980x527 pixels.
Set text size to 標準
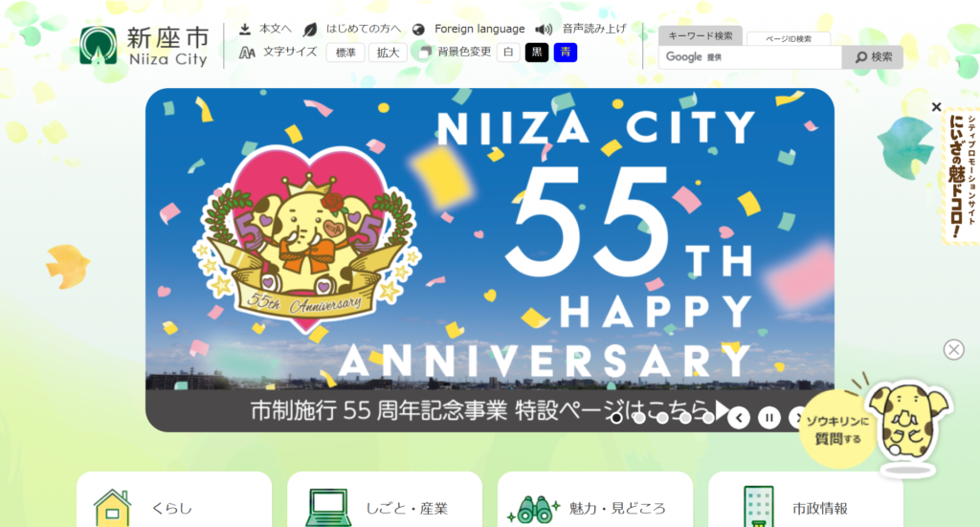(x=345, y=53)
